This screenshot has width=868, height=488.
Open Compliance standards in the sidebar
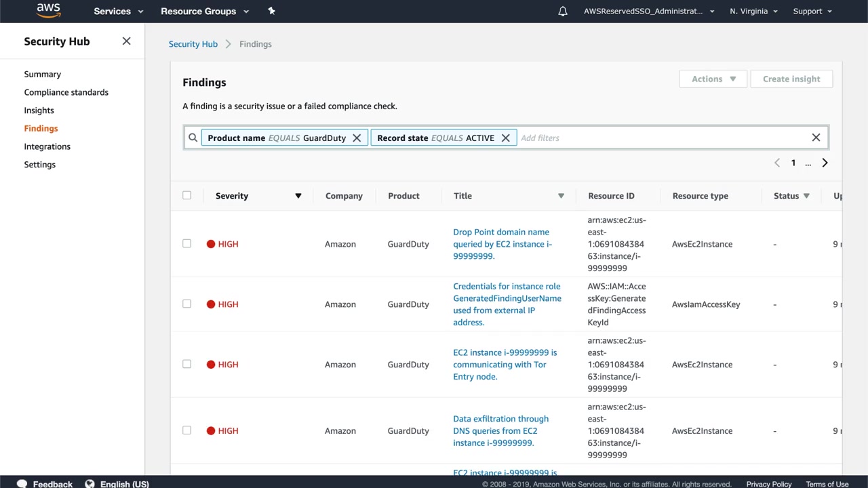pyautogui.click(x=66, y=92)
